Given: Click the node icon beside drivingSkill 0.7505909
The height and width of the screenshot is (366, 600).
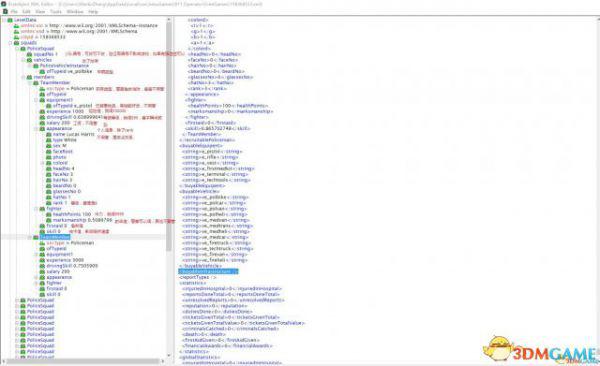Looking at the screenshot, I should 42,266.
